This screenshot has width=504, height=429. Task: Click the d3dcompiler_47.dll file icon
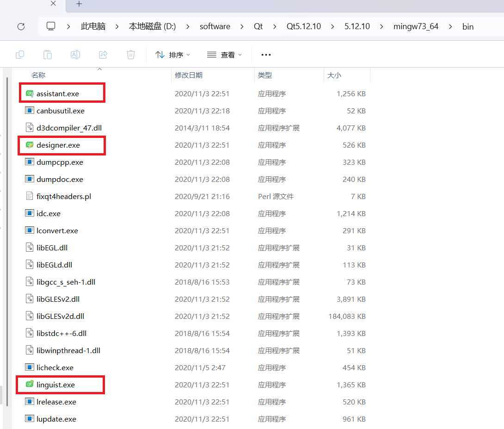(30, 128)
